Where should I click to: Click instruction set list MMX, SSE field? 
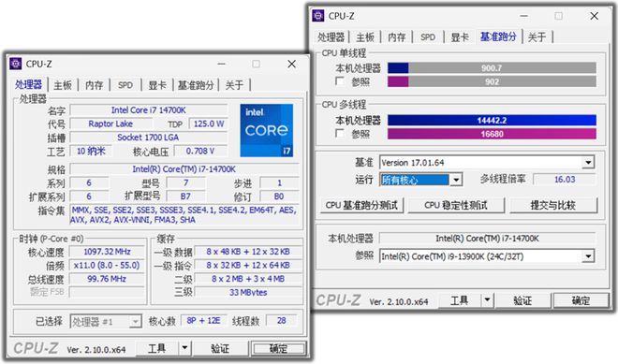[184, 214]
